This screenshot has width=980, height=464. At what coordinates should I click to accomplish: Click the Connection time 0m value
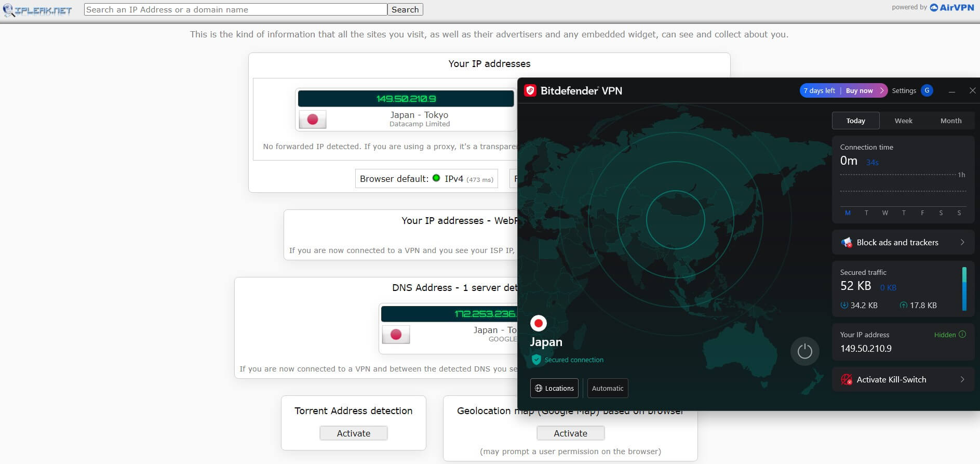coord(849,161)
